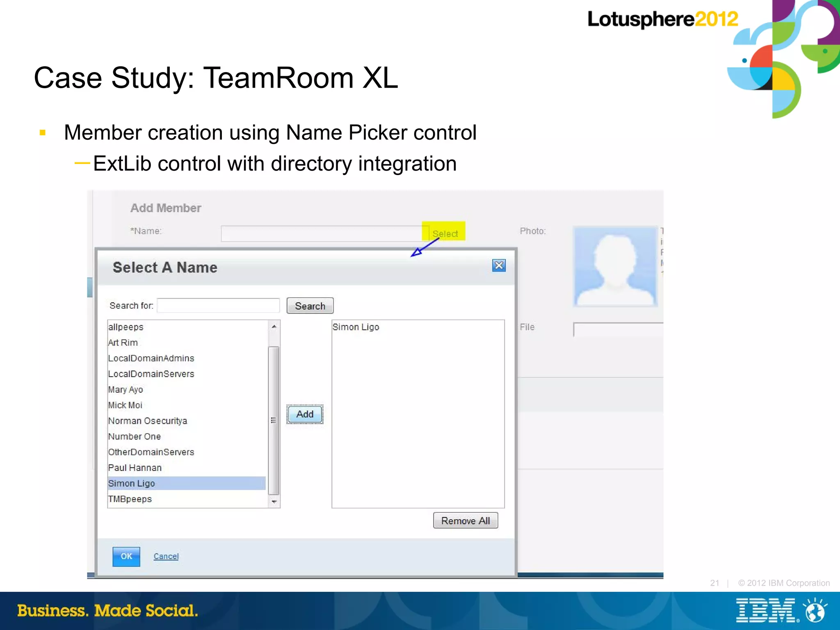Select allpeeps in the name list
Image resolution: width=840 pixels, height=630 pixels.
(187, 327)
